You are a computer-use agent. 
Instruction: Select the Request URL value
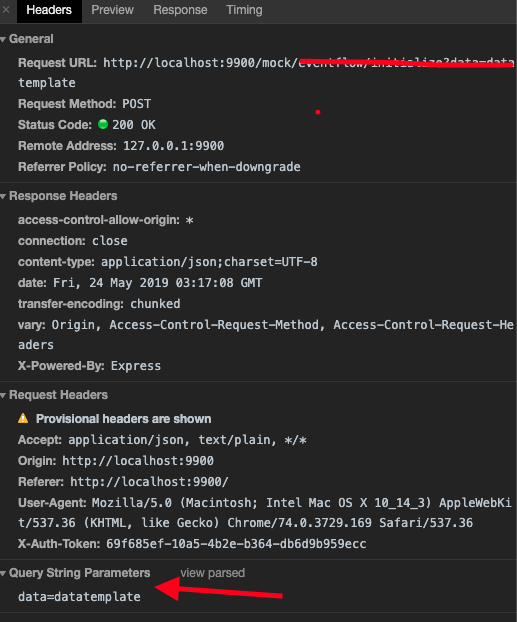pyautogui.click(x=266, y=73)
